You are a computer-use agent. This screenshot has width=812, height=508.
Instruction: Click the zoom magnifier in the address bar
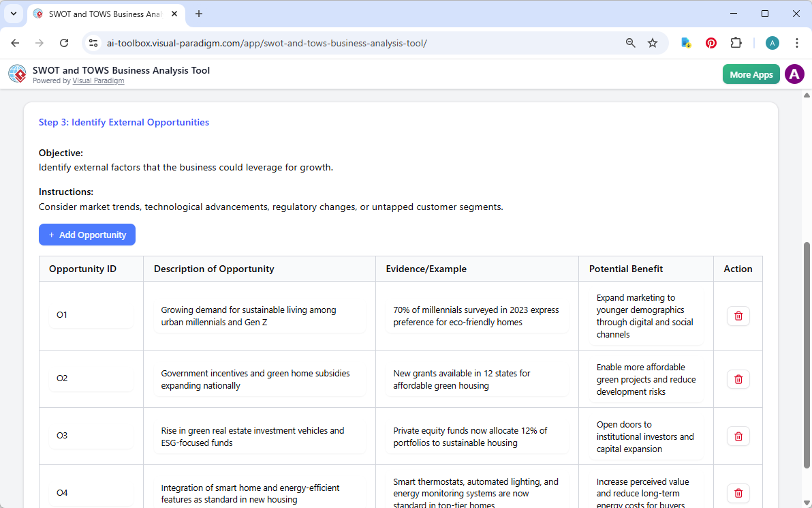coord(630,42)
